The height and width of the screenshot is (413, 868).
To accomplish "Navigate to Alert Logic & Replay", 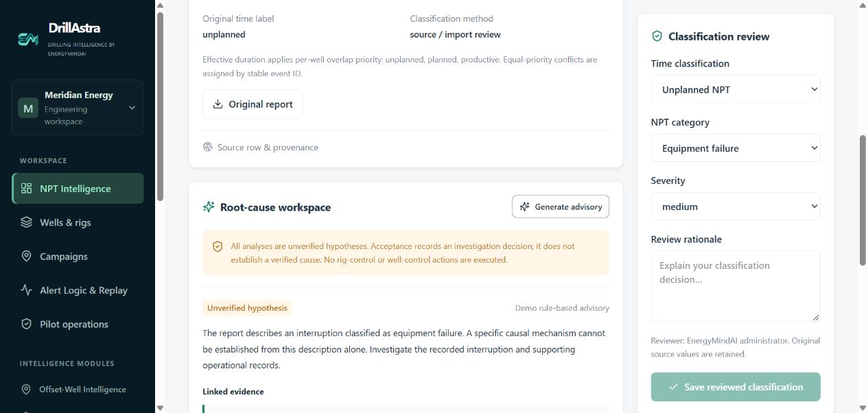I will tap(78, 290).
